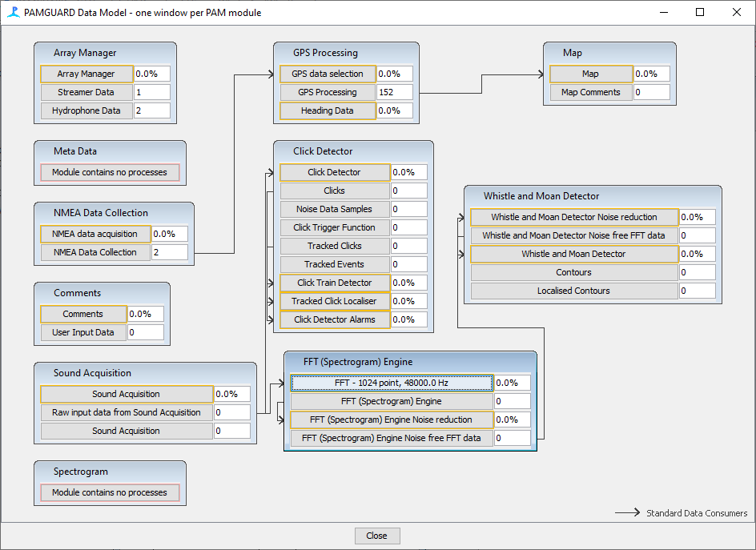Click the Standard Data Consumers legend text

click(698, 513)
